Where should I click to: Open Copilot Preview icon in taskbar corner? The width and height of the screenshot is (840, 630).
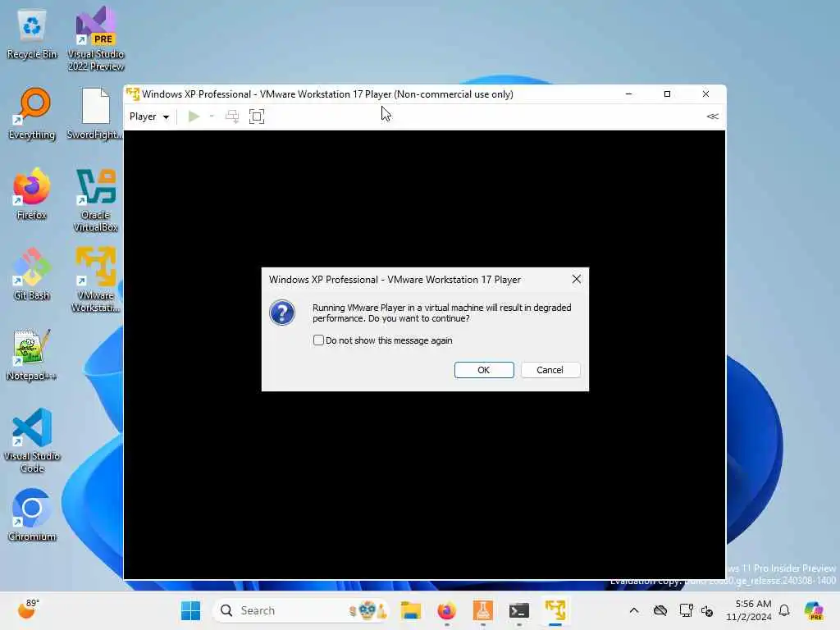[814, 610]
